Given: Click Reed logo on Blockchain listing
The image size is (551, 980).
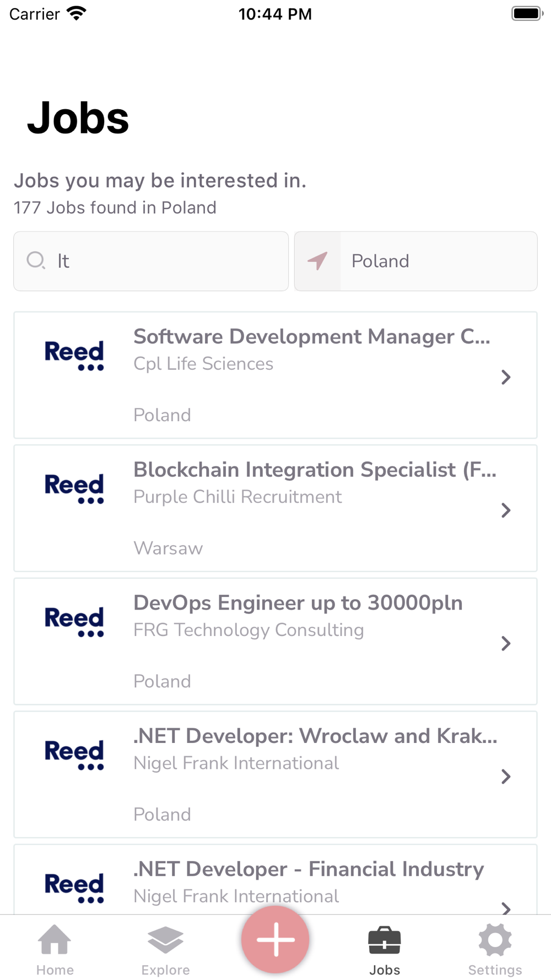Looking at the screenshot, I should coord(74,489).
